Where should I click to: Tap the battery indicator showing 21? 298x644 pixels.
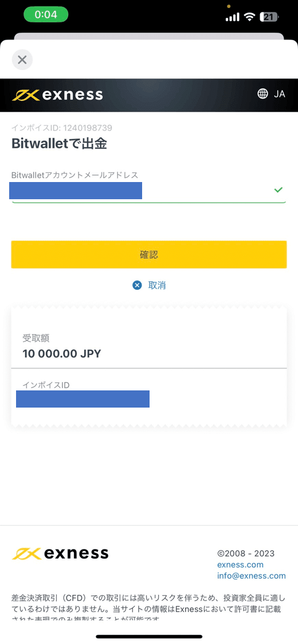tap(269, 17)
